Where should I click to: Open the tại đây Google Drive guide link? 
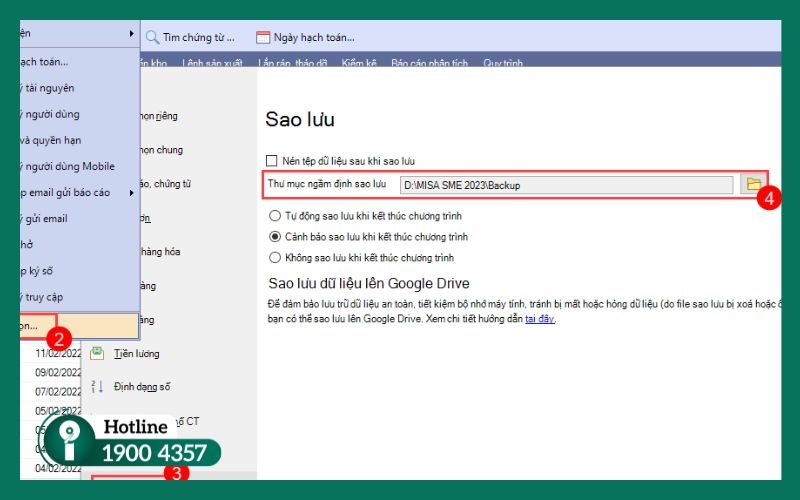click(x=539, y=319)
